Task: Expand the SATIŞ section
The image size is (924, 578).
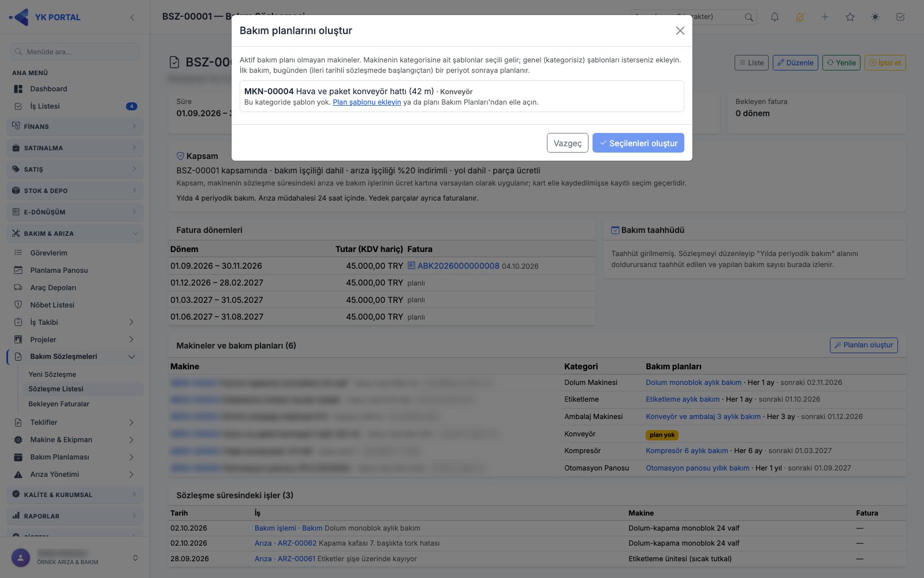Action: click(75, 169)
